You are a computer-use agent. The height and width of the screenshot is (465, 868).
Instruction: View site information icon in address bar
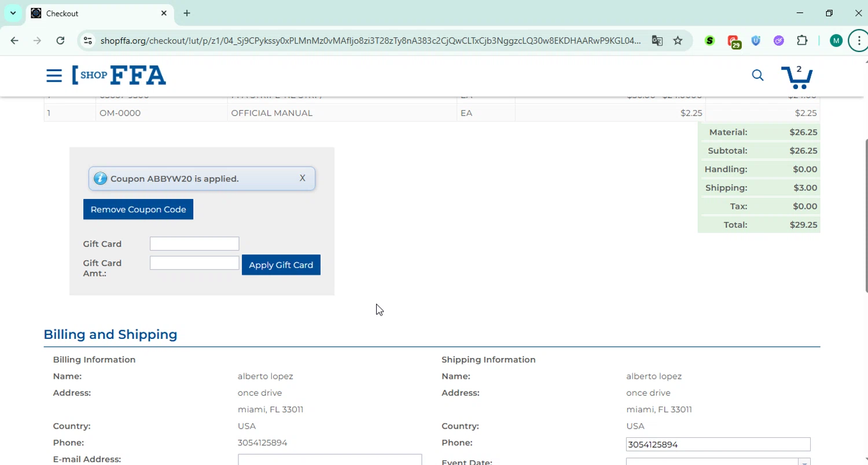click(87, 40)
